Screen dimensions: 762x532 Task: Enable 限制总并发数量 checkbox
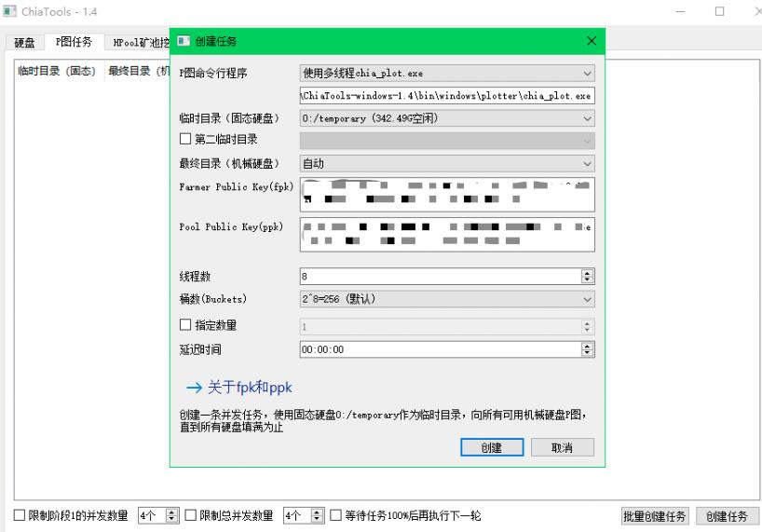tap(190, 515)
